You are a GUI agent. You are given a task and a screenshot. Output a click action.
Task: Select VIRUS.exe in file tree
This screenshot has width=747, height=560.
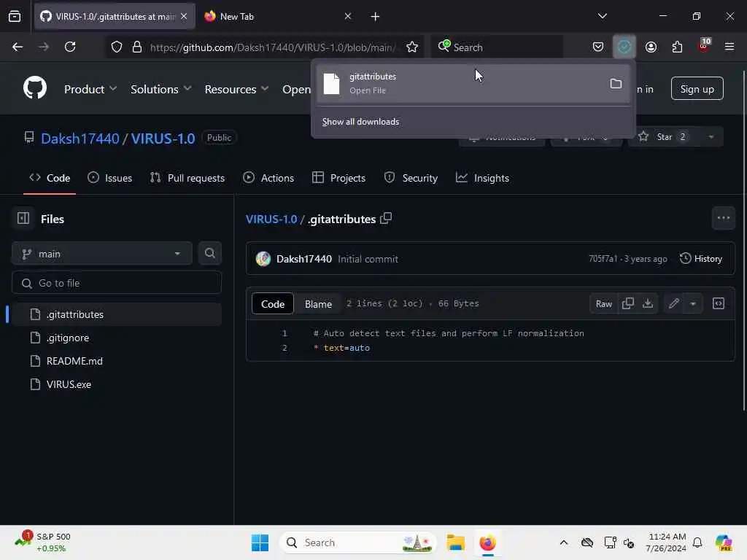117,384
